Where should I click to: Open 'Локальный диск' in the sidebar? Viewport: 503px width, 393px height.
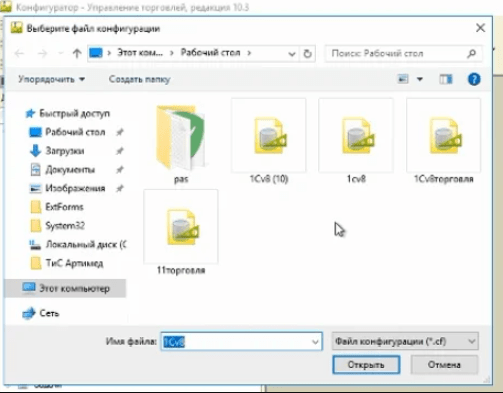click(x=78, y=245)
